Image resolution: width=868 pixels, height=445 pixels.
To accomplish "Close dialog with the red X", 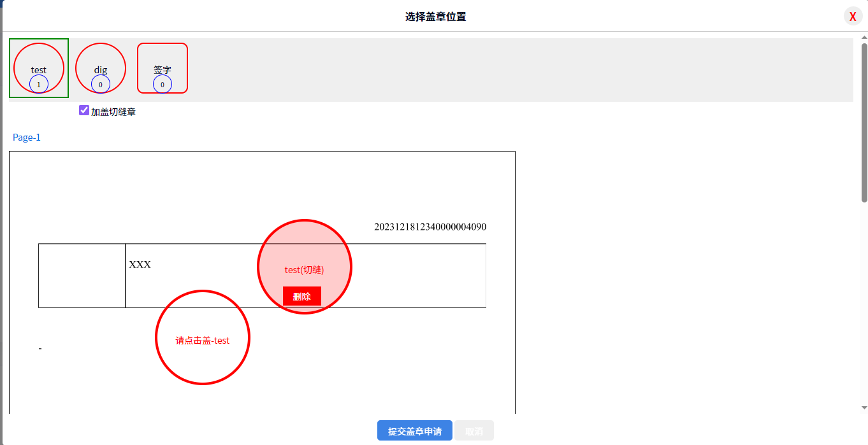I will [x=853, y=17].
